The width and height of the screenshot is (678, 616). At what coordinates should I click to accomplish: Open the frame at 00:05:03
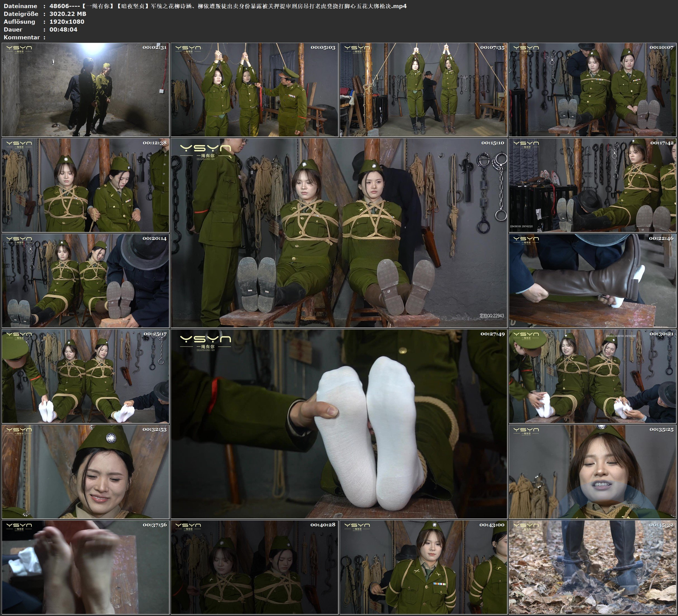[254, 89]
